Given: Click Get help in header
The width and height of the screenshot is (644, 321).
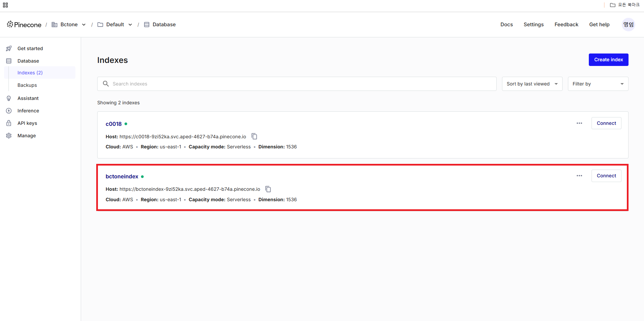Looking at the screenshot, I should click(x=599, y=25).
